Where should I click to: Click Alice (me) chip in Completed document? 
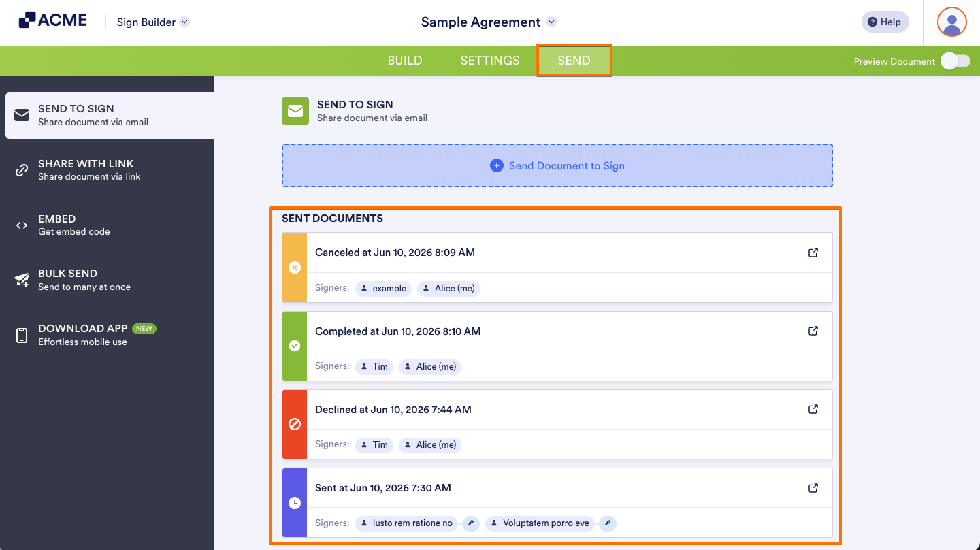(430, 366)
